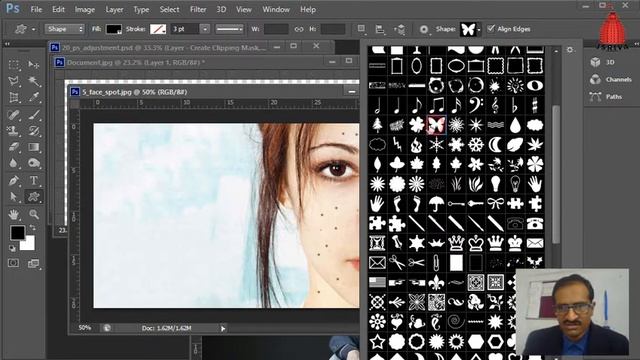Open the Paths panel
640x360 pixels.
[606, 97]
